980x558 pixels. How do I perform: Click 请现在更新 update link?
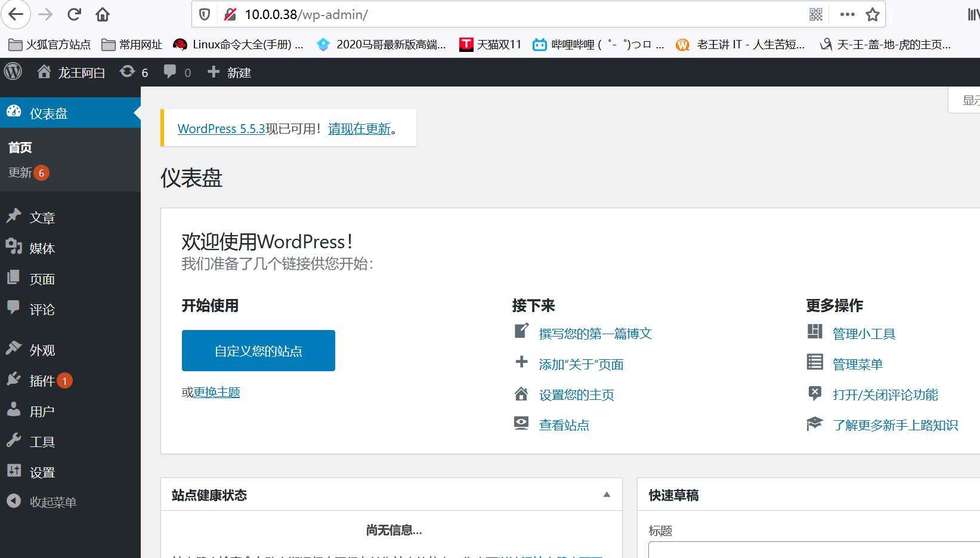coord(359,128)
